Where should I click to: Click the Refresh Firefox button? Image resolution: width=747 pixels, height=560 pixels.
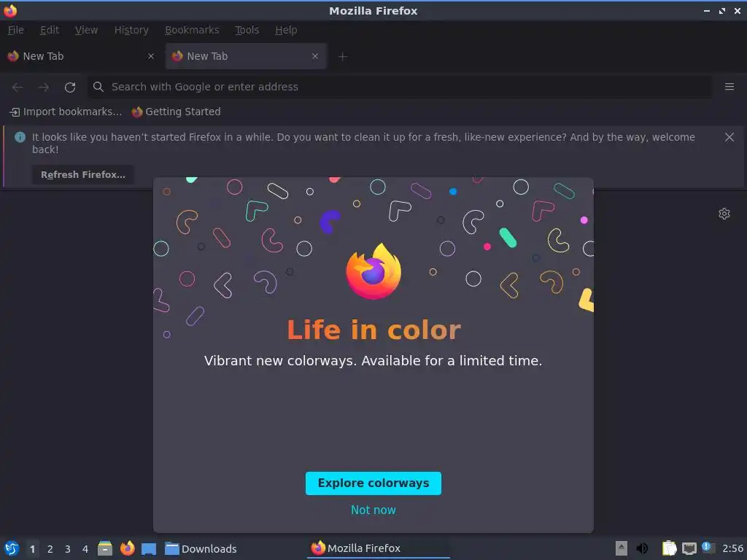point(83,175)
